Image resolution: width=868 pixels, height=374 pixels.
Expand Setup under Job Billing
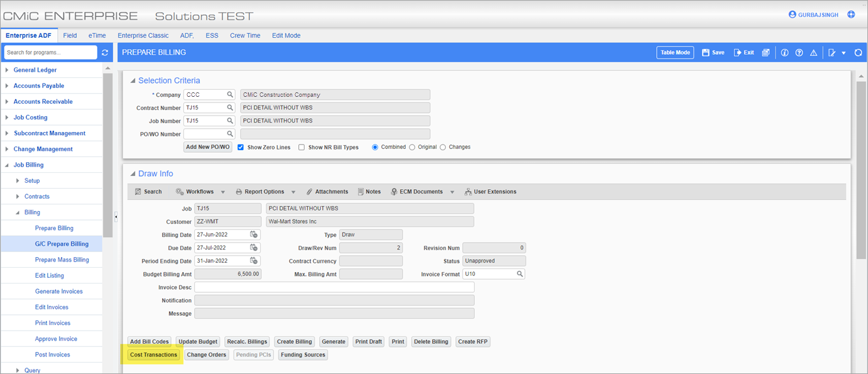pyautogui.click(x=18, y=180)
